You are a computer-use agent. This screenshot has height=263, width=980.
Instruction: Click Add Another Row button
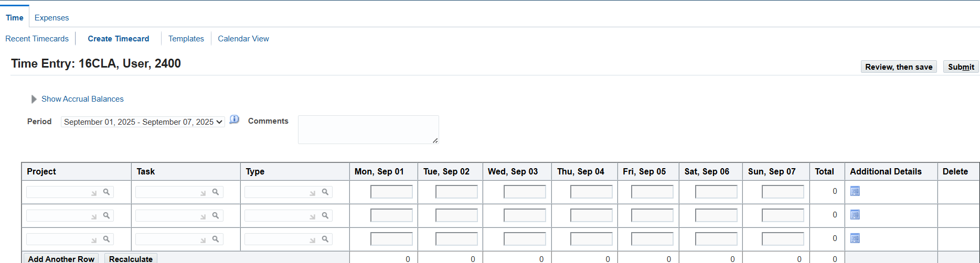tap(61, 259)
